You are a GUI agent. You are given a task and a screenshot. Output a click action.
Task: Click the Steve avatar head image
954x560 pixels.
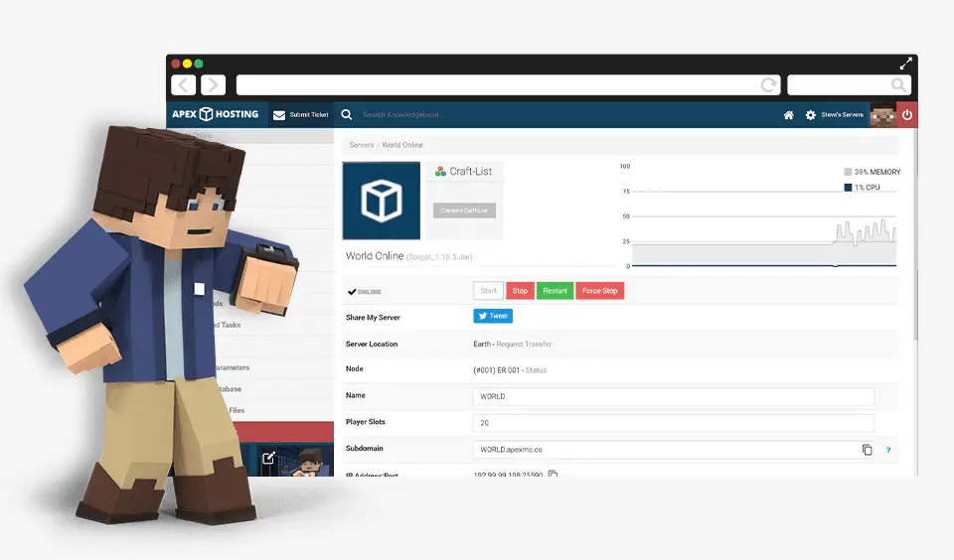click(x=882, y=115)
